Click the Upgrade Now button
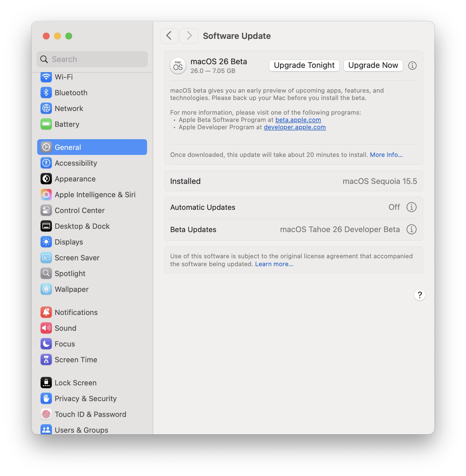Screen dimensions: 466x476 tap(373, 65)
